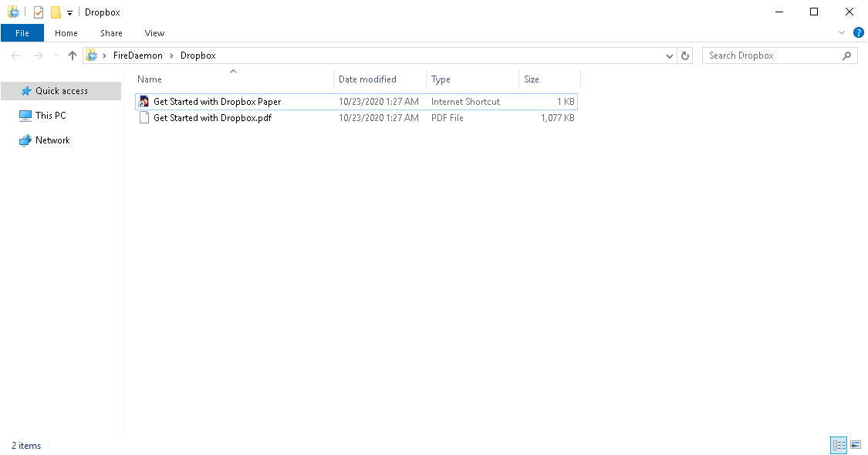Click the Dropbox icon in address bar
The image size is (868, 455).
[92, 56]
